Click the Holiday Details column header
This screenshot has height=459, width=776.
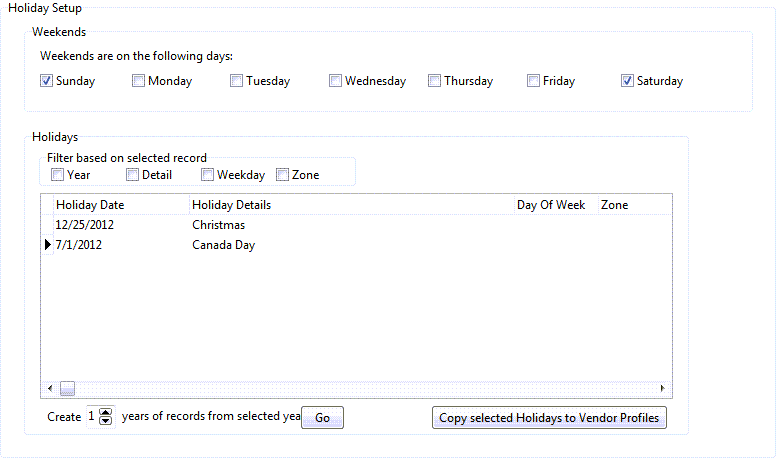coord(350,205)
